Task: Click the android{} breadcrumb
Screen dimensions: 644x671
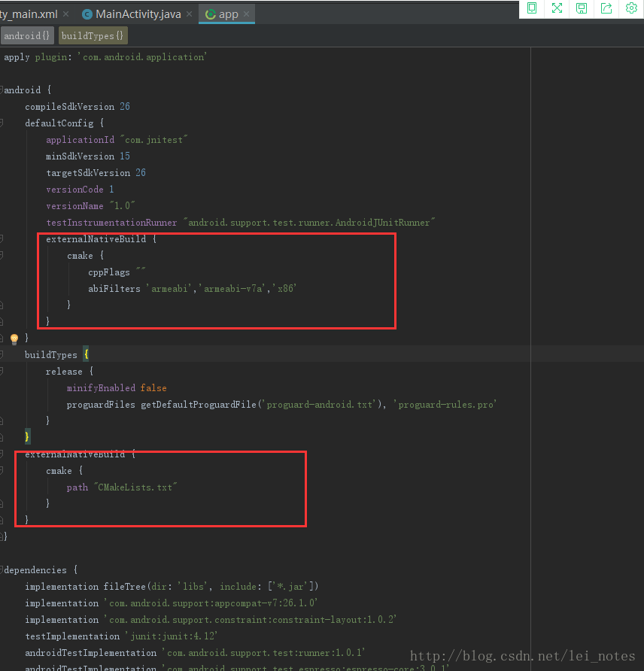Action: [x=27, y=35]
